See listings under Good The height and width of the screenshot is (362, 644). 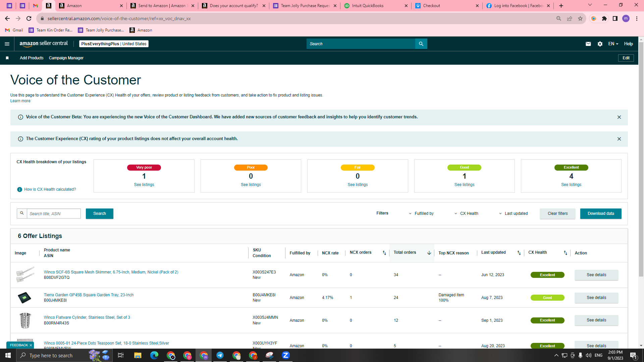coord(464,185)
